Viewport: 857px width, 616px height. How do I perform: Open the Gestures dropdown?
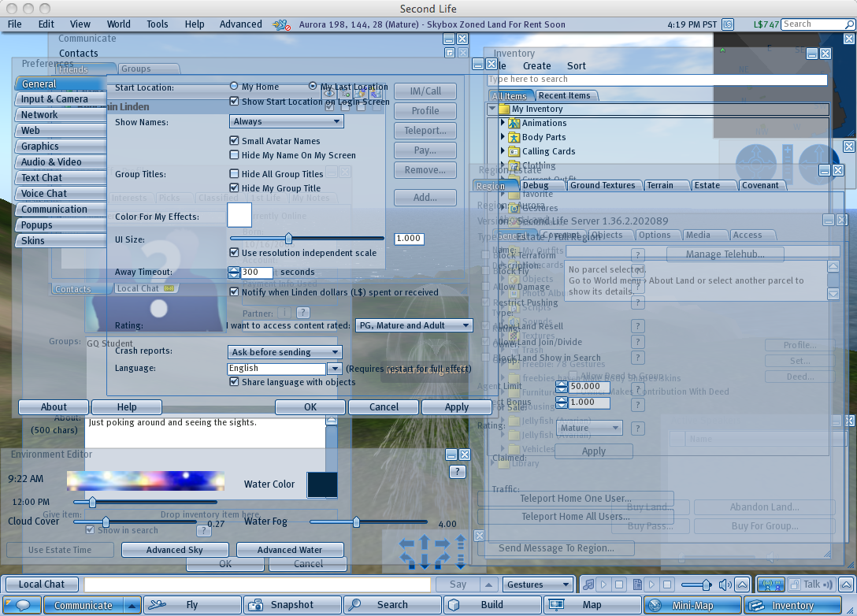[x=538, y=584]
